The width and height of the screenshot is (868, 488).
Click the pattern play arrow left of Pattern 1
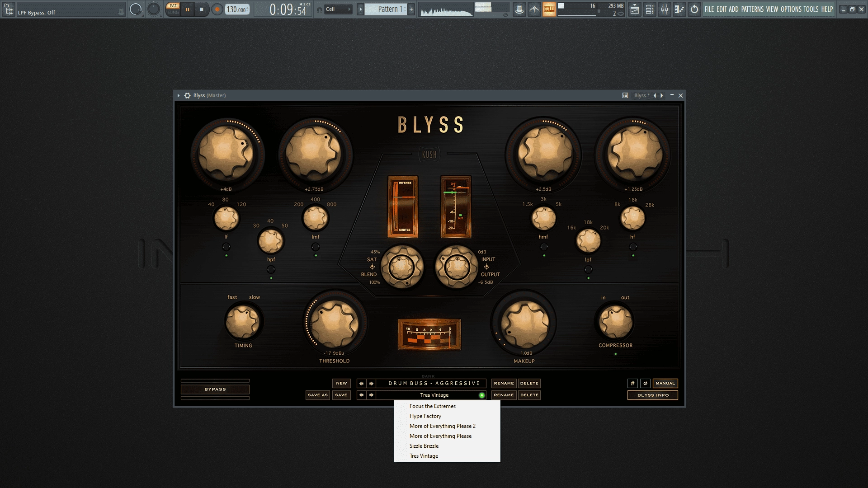pyautogui.click(x=360, y=9)
